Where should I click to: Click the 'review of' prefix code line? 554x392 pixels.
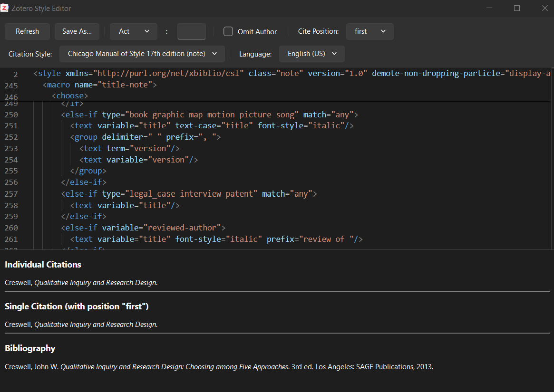pos(216,239)
